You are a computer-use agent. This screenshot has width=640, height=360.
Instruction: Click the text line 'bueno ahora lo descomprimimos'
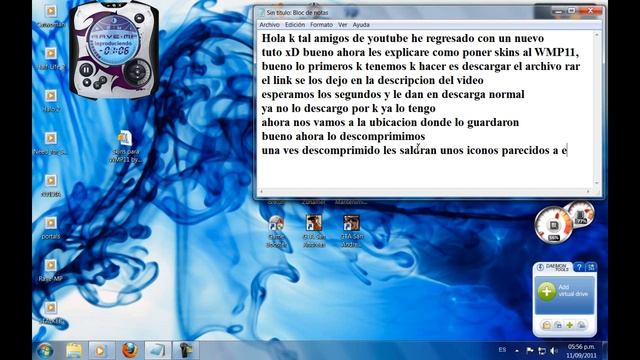tap(343, 136)
